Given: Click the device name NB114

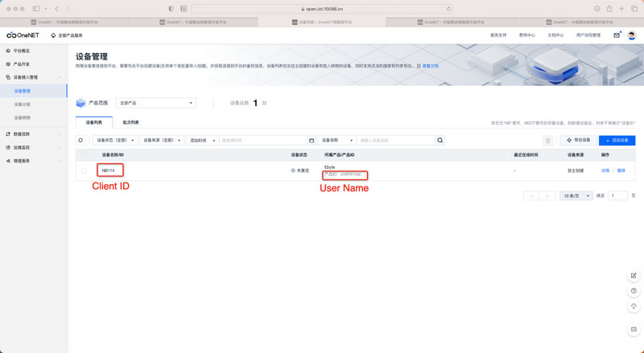Looking at the screenshot, I should 109,170.
